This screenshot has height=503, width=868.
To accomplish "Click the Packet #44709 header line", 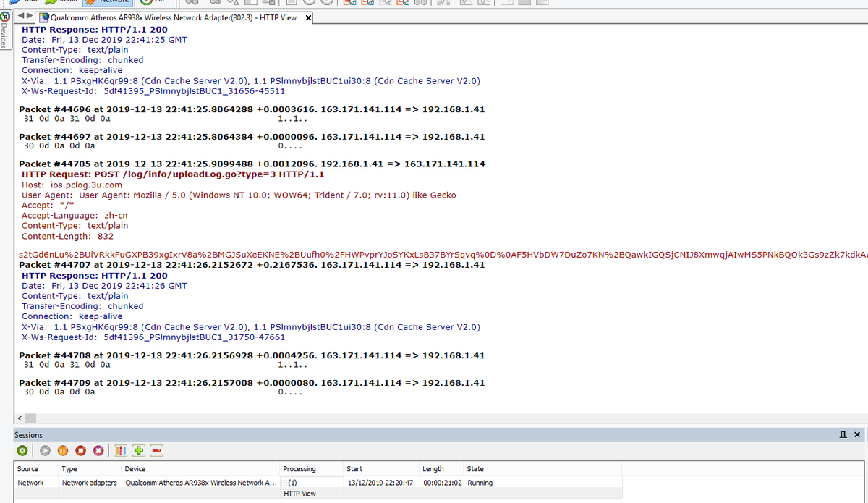I will (252, 383).
